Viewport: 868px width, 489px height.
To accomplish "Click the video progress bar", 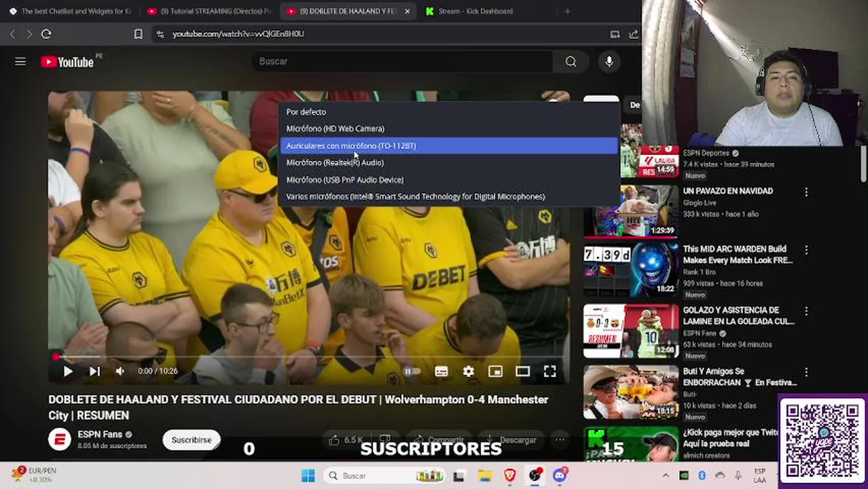I will [308, 356].
